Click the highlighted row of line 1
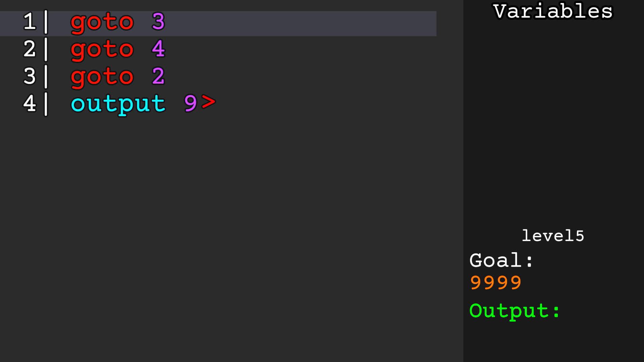Viewport: 644px width, 362px height. pyautogui.click(x=218, y=24)
